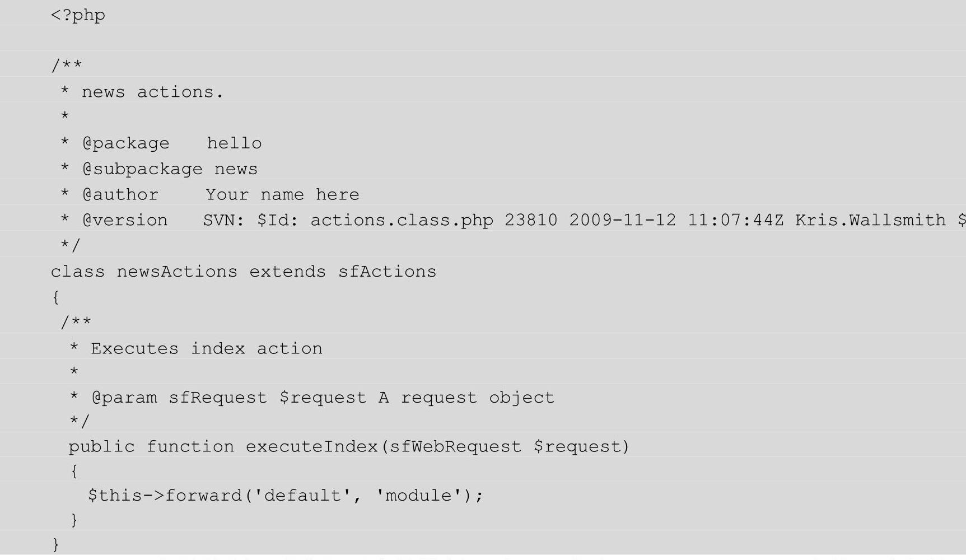Click the <?php opening tag

point(78,15)
